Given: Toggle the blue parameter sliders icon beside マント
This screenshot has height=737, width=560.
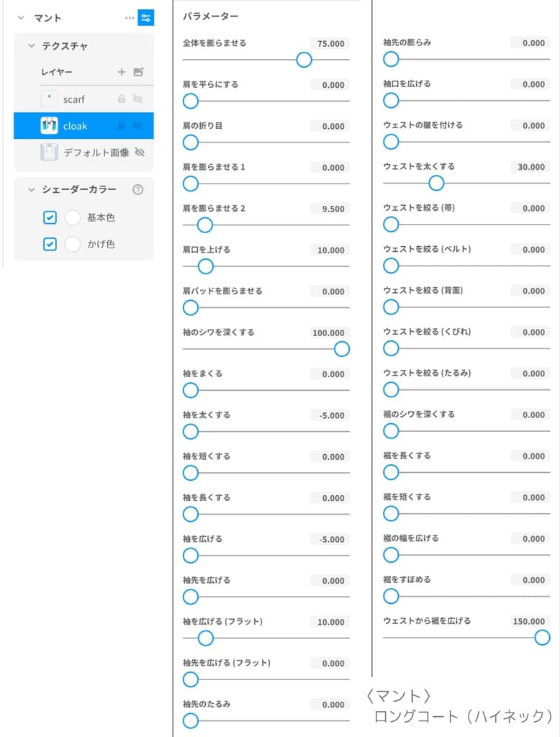Looking at the screenshot, I should coord(146,18).
